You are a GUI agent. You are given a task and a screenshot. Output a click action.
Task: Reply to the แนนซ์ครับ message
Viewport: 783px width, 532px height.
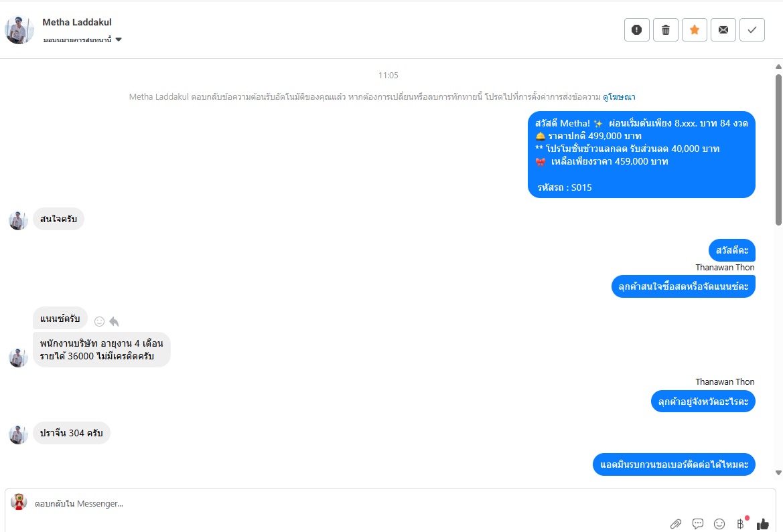click(114, 321)
